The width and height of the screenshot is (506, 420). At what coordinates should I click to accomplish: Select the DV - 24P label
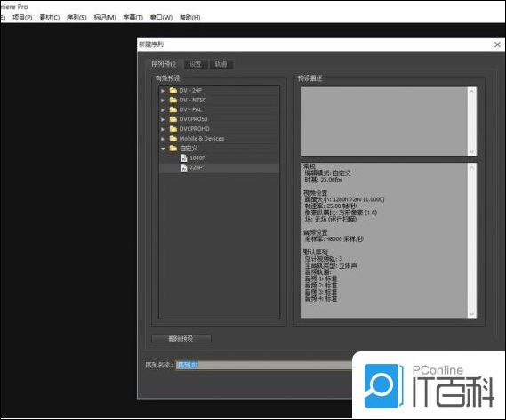pyautogui.click(x=190, y=91)
